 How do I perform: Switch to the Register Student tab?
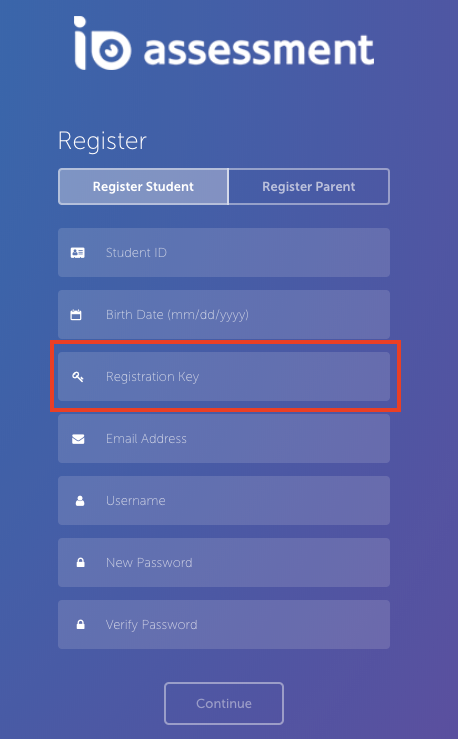point(143,187)
